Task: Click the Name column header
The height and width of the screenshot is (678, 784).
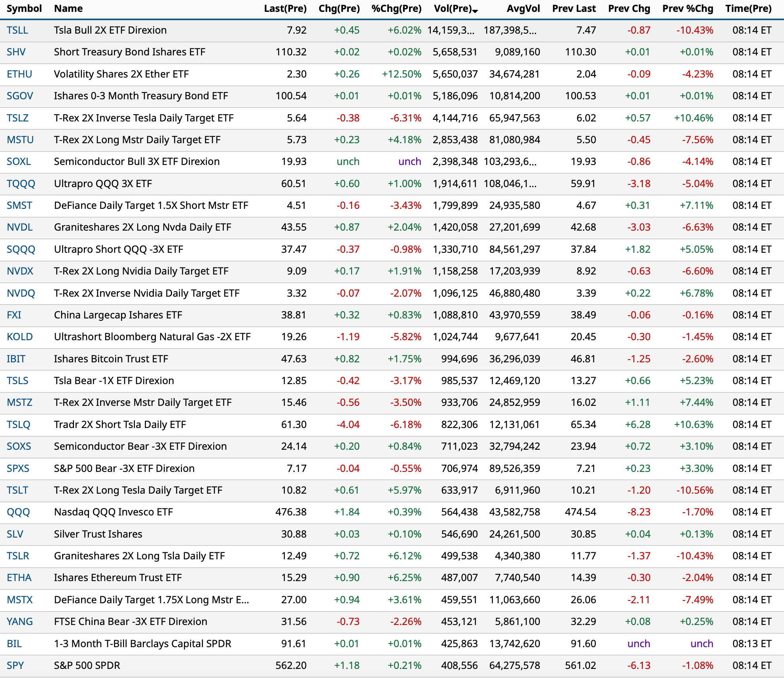Action: [x=68, y=9]
